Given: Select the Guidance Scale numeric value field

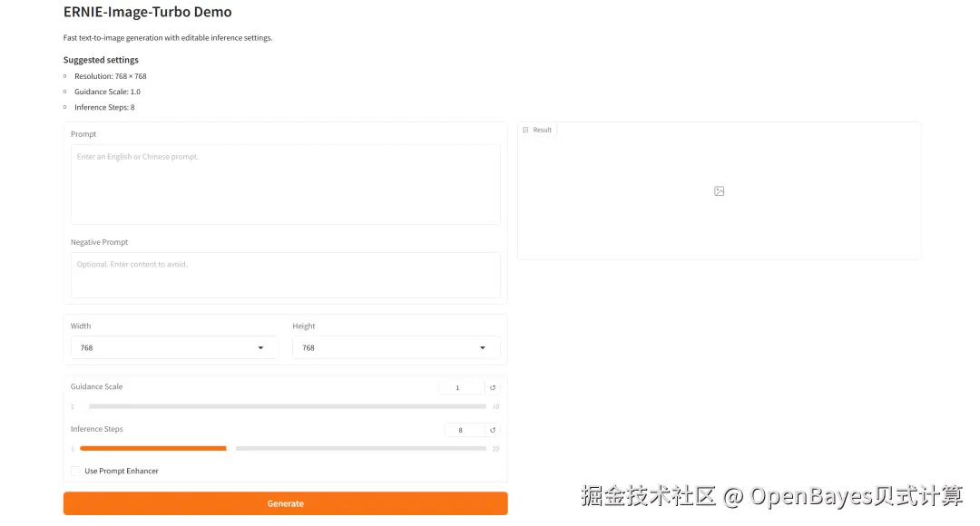Looking at the screenshot, I should coord(459,386).
